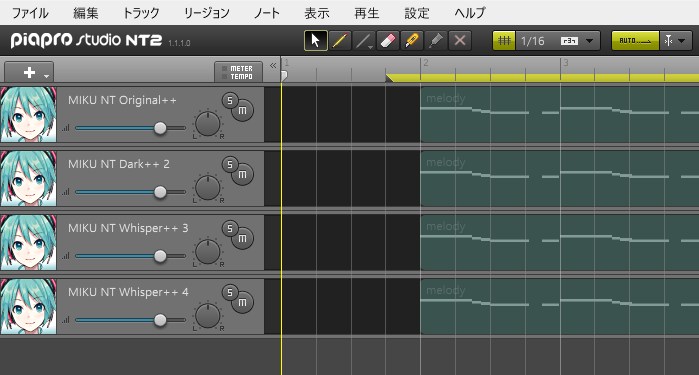The height and width of the screenshot is (375, 699).
Task: Open the ヘルプ menu
Action: 470,12
